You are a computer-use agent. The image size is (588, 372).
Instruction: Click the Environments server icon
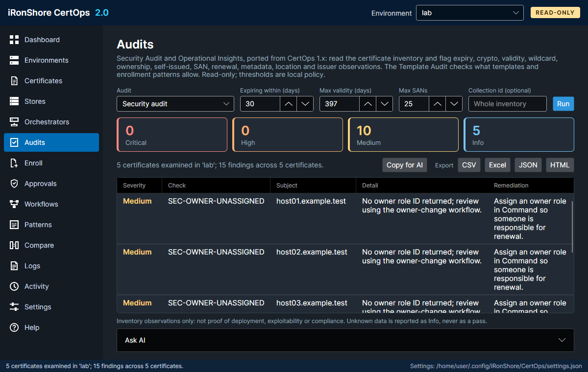pos(14,60)
